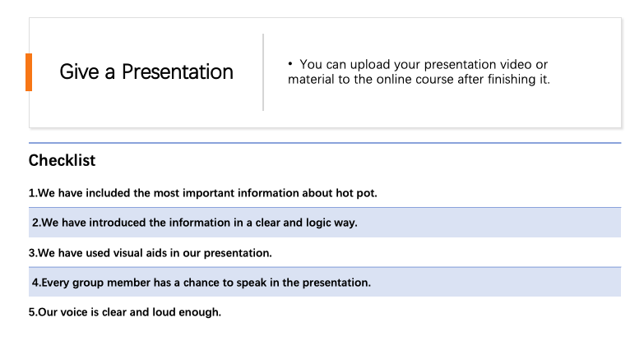
Task: Click the number "2." in the highlighted row
Action: (36, 223)
